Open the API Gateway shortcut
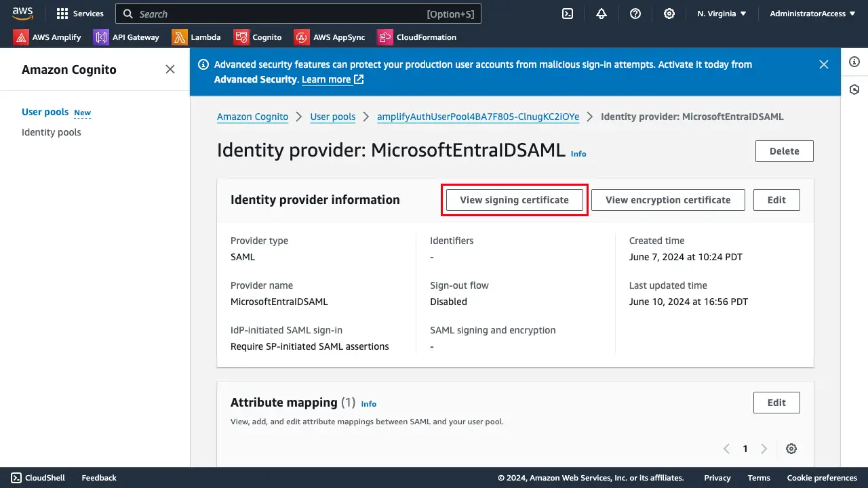Viewport: 868px width, 488px height. pos(127,37)
